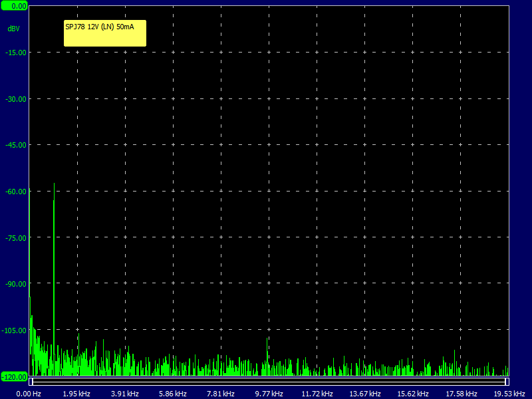Click the -45.00 axis label
The height and width of the screenshot is (399, 532).
[15, 145]
